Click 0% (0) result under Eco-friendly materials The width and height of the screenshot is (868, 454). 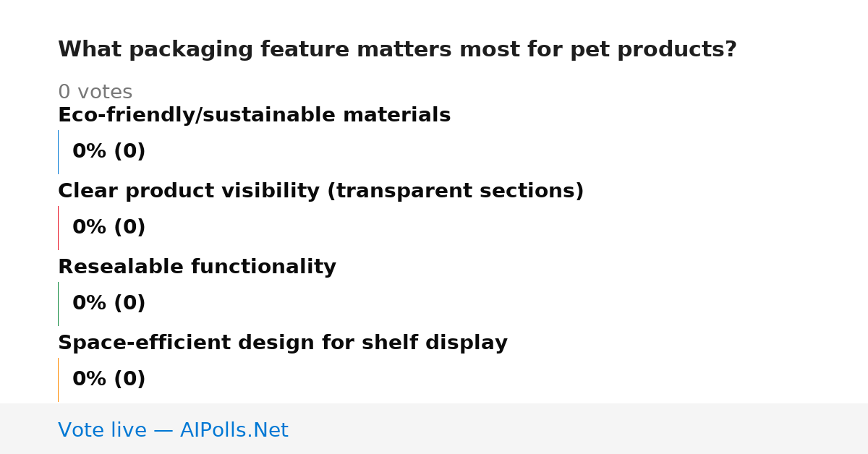click(109, 152)
